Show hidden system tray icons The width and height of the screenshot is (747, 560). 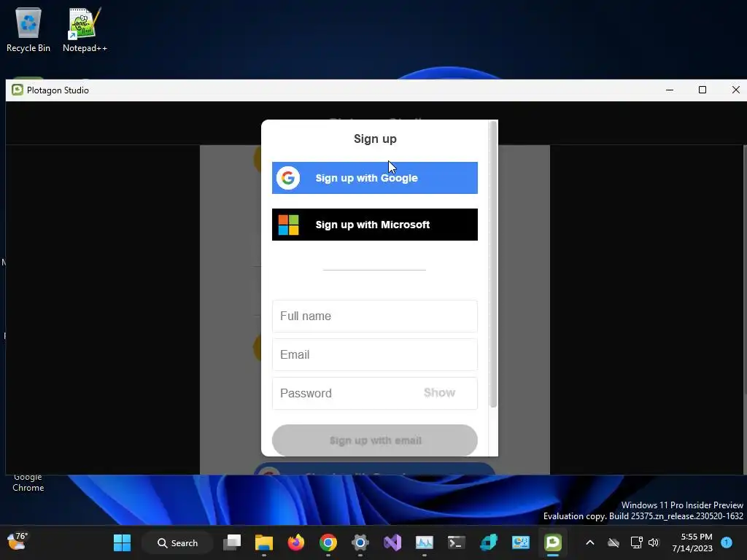[589, 542]
